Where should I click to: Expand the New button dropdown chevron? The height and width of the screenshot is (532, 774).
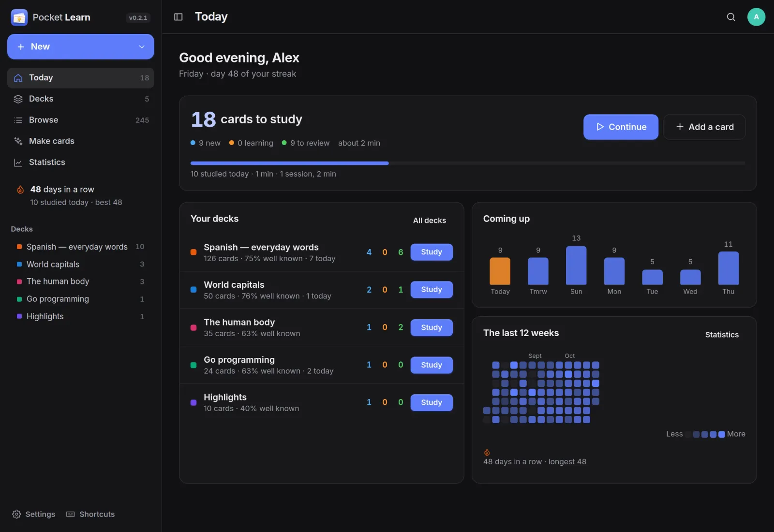(x=142, y=47)
